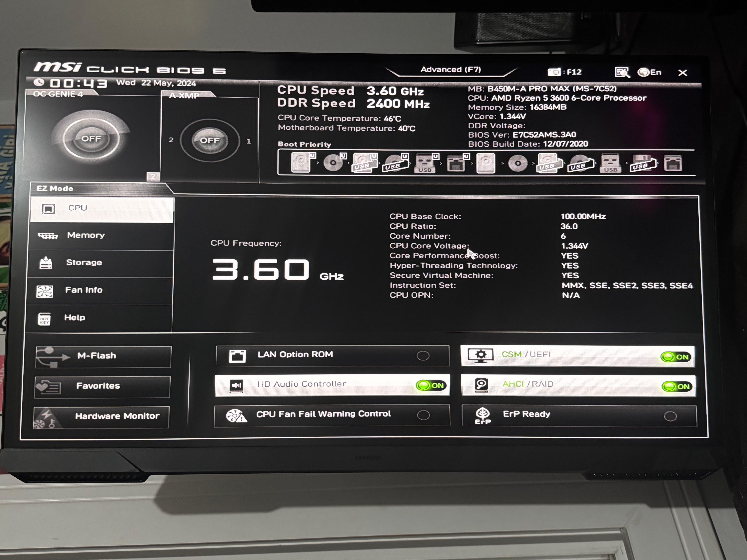Change language via the En globe icon
The width and height of the screenshot is (747, 560).
coord(649,72)
